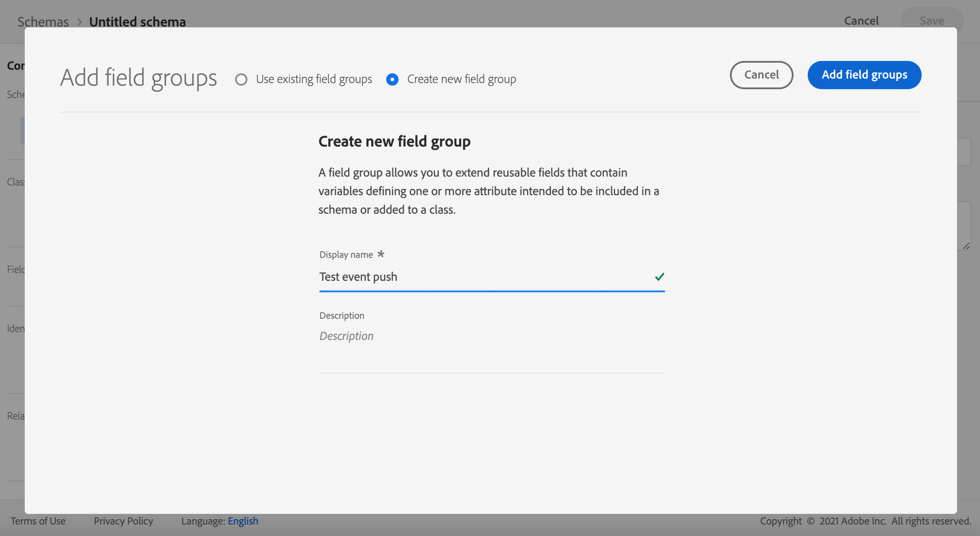Click the top-bar Cancel next to Save
This screenshot has height=536, width=980.
click(861, 21)
